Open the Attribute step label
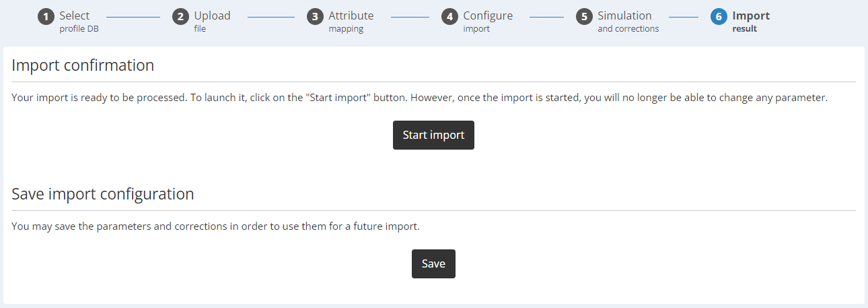Screen dimensions: 868x308 (351, 16)
